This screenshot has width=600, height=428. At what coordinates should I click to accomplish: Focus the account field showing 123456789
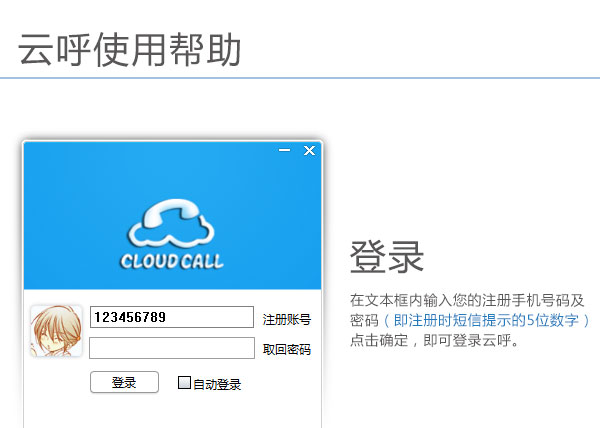[171, 317]
